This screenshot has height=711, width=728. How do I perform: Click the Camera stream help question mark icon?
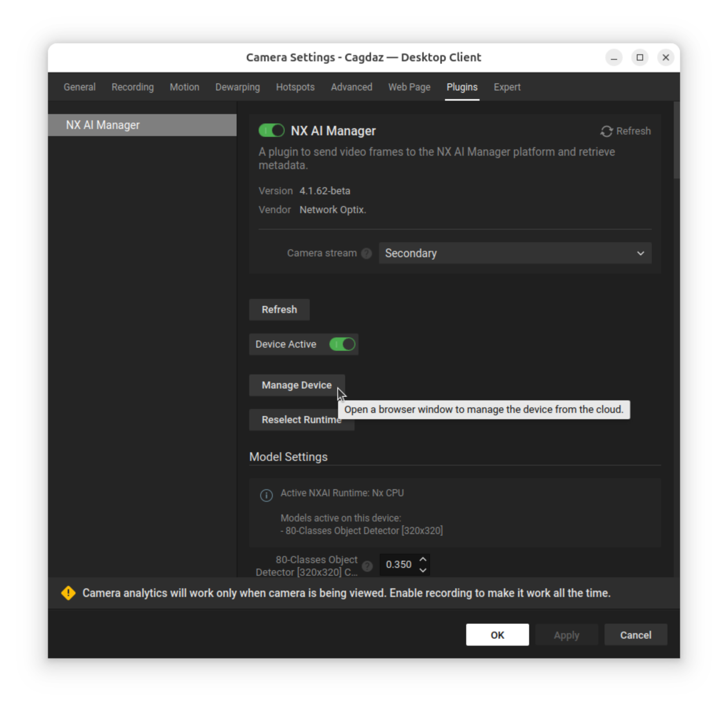tap(366, 254)
